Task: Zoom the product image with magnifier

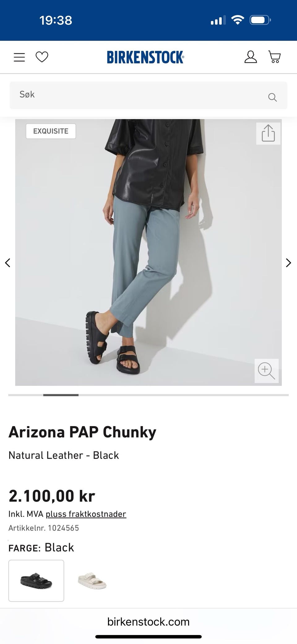Action: tap(266, 371)
